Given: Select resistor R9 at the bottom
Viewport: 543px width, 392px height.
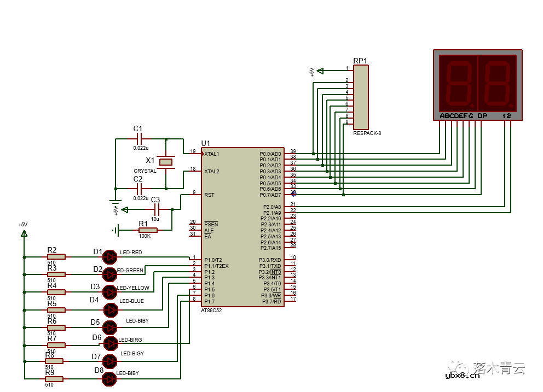Looking at the screenshot, I should click(54, 379).
